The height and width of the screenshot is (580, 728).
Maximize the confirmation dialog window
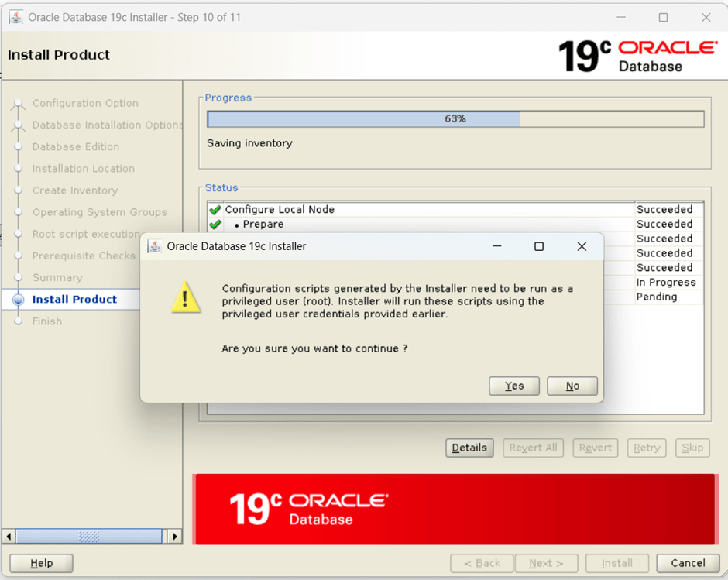pos(539,246)
